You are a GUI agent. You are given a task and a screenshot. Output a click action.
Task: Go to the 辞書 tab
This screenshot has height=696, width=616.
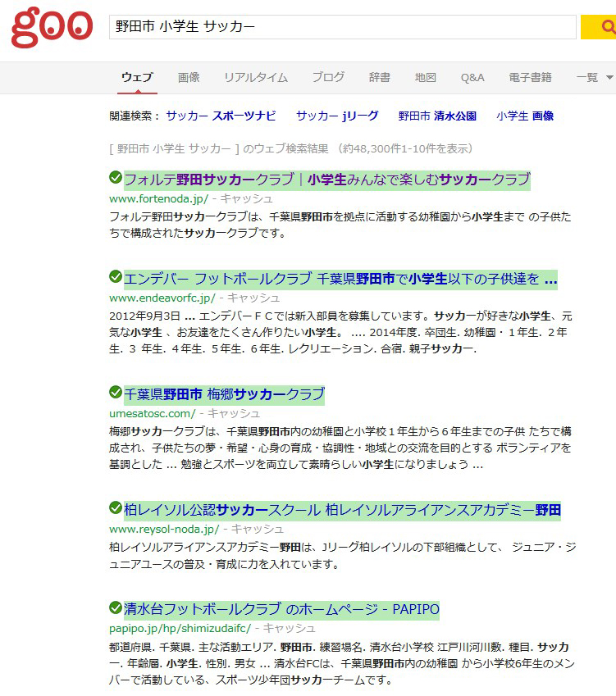(380, 78)
